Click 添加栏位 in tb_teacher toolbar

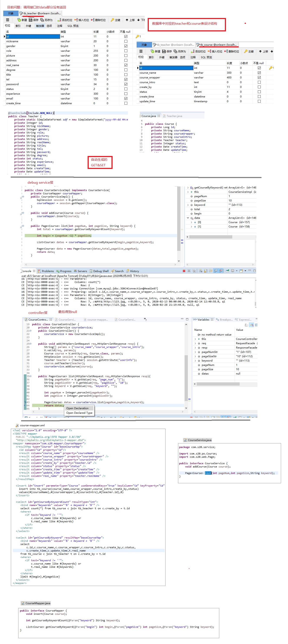tap(65, 20)
